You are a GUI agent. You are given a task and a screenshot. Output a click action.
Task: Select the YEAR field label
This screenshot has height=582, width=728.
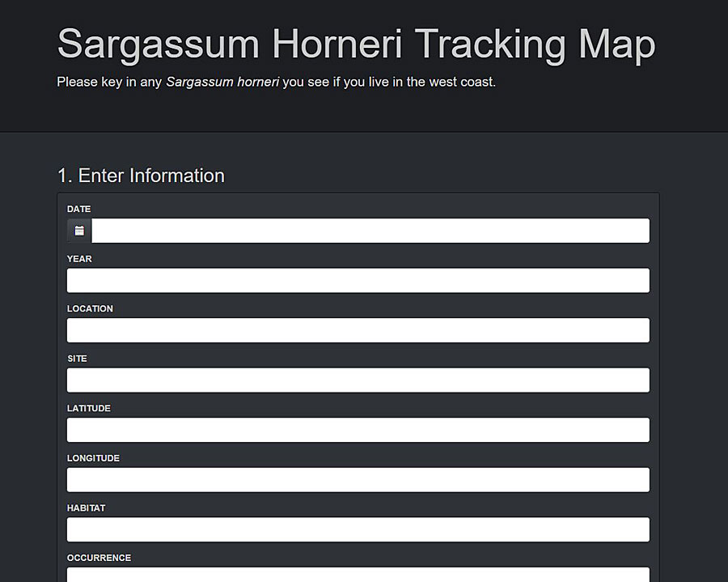coord(79,259)
